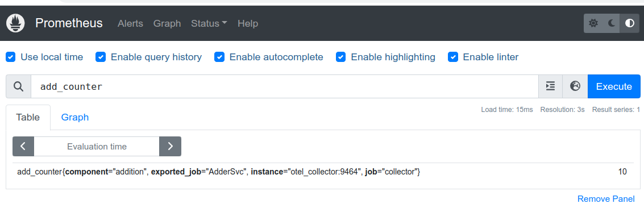Focus the Evaluation time input field
The width and height of the screenshot is (644, 216).
97,146
